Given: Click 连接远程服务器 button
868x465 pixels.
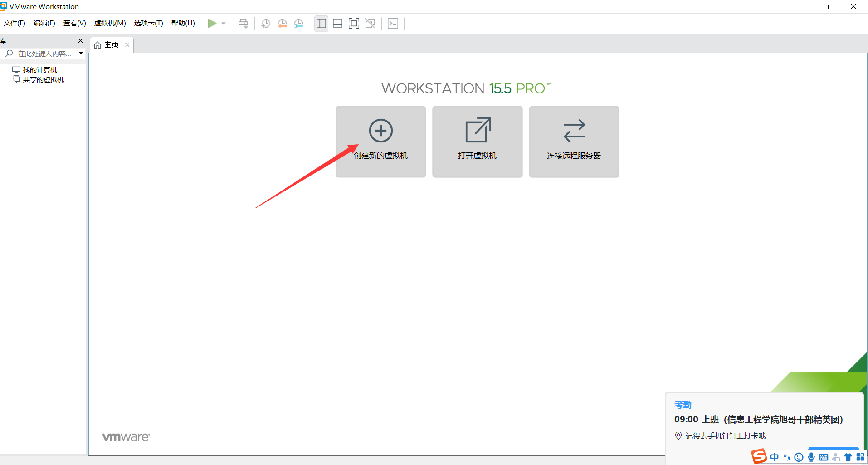Looking at the screenshot, I should click(x=574, y=142).
